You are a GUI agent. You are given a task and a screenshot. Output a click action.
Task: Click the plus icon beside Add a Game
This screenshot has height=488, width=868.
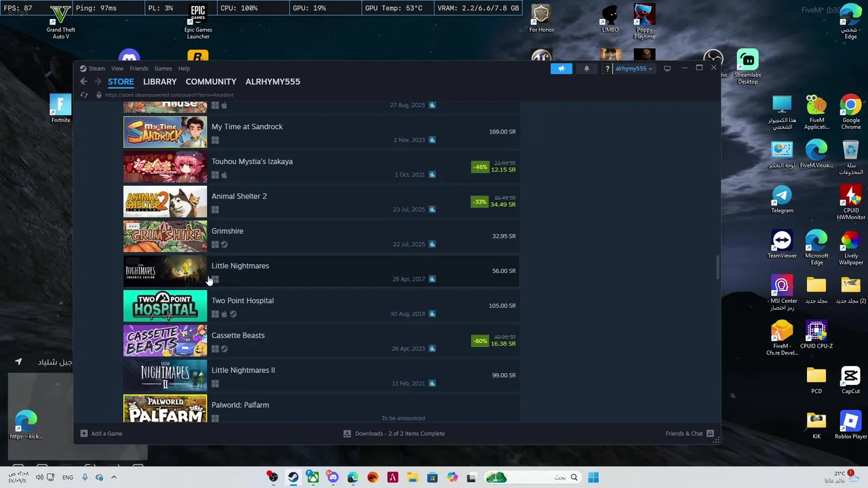click(x=84, y=433)
